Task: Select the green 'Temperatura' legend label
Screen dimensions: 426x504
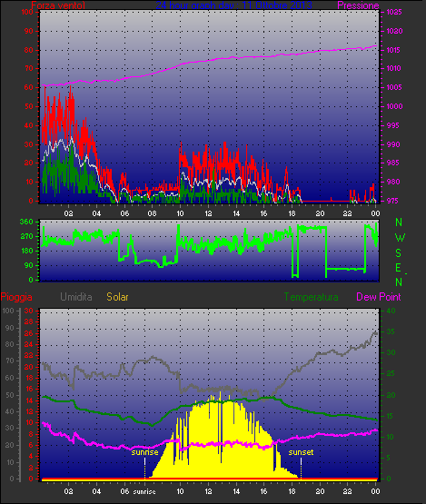Action: pos(311,297)
